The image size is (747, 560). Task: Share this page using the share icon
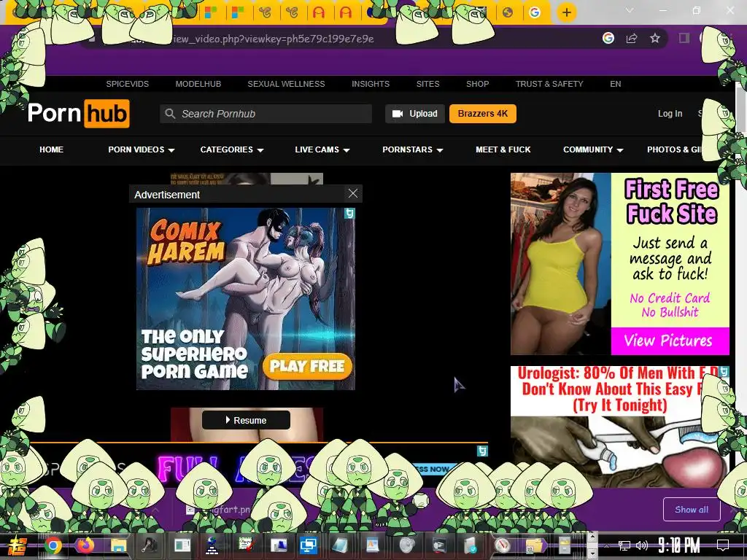(632, 38)
